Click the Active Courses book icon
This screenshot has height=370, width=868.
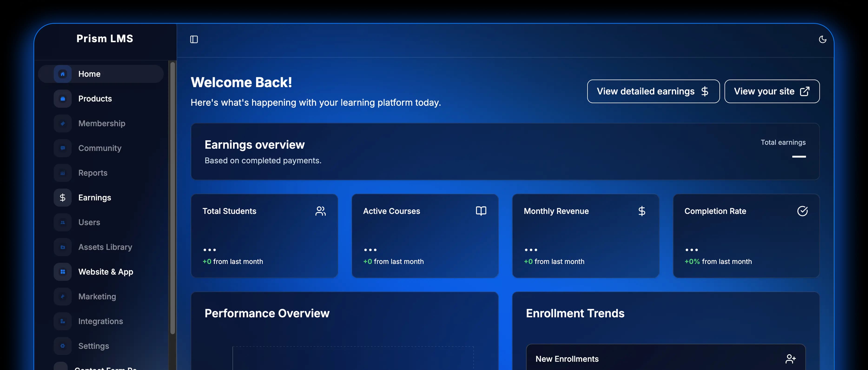(481, 211)
